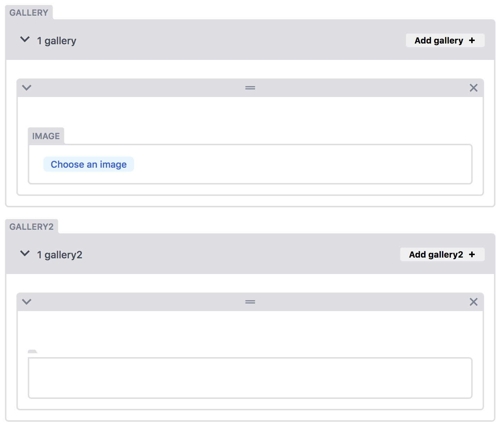
Task: Click the GALLERY field label tab
Action: (29, 12)
